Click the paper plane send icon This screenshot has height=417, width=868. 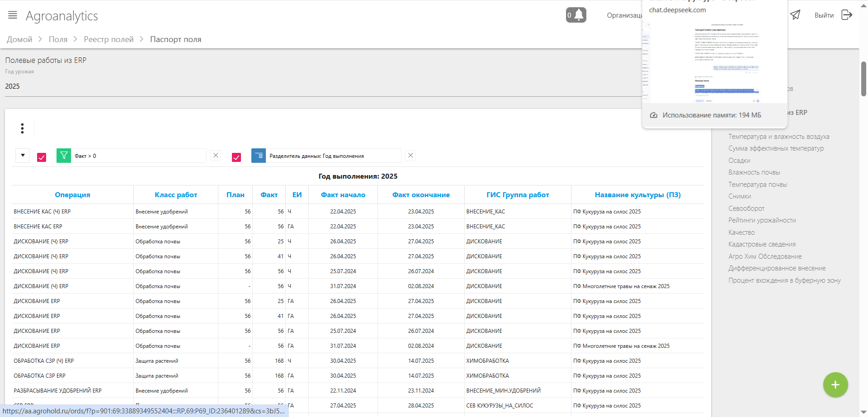795,15
